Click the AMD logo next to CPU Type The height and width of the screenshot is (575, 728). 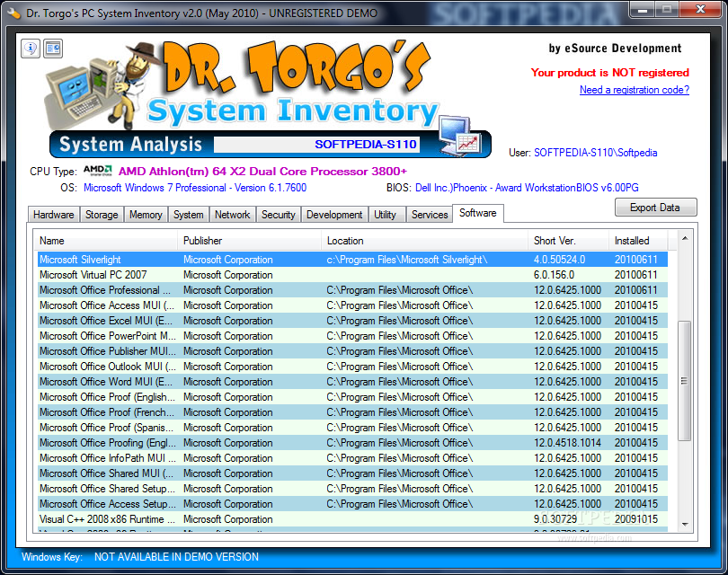(x=98, y=171)
